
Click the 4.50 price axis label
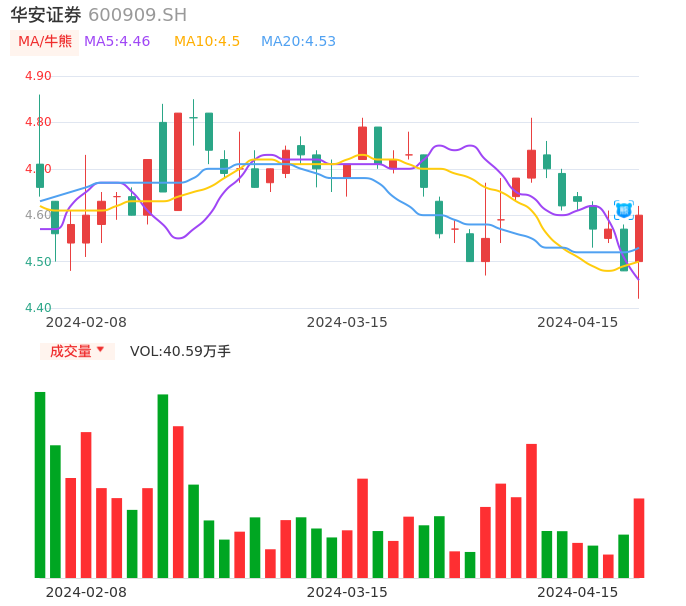38,262
